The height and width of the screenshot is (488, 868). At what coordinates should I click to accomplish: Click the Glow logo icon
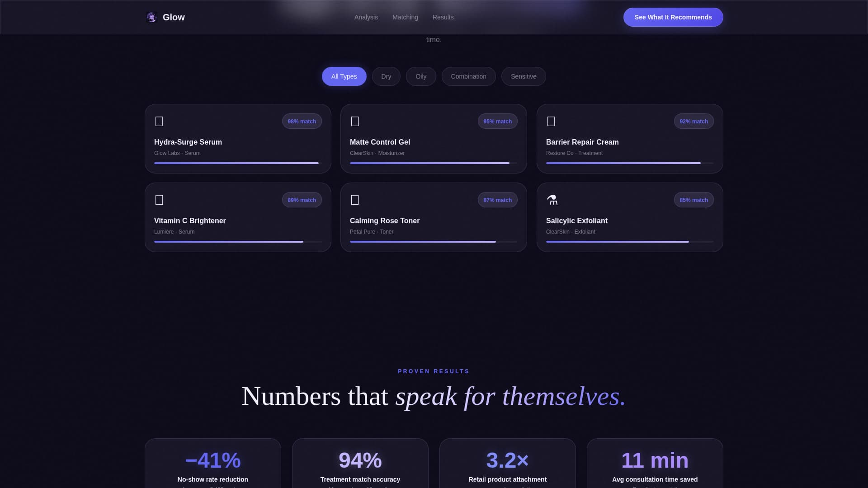click(152, 17)
